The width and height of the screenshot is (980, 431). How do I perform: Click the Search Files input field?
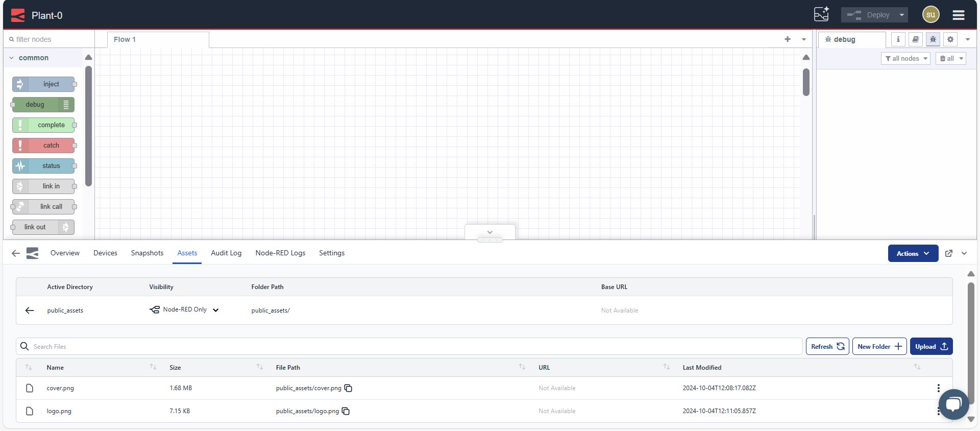tap(408, 346)
